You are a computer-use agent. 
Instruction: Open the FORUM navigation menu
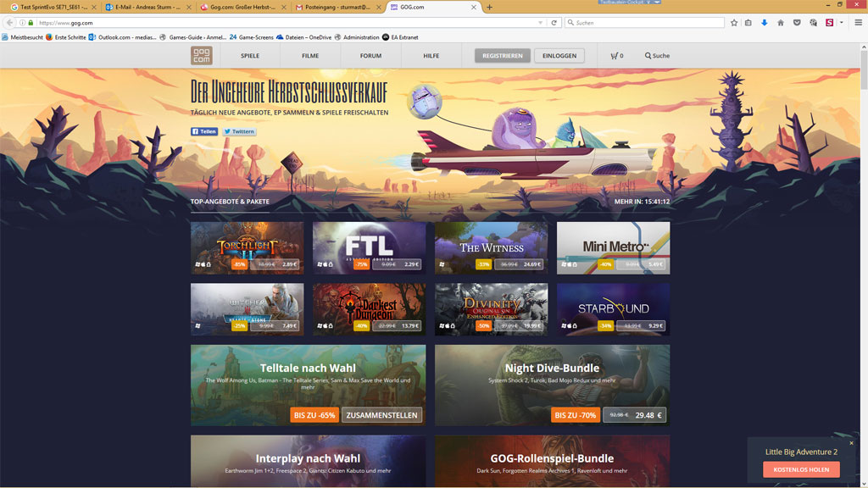[370, 56]
